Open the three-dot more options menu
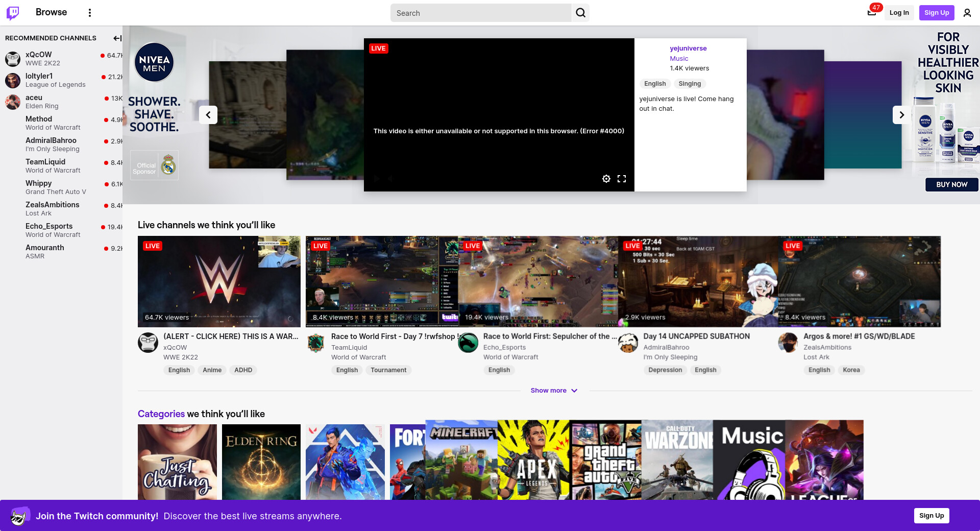Image resolution: width=980 pixels, height=531 pixels. 90,13
